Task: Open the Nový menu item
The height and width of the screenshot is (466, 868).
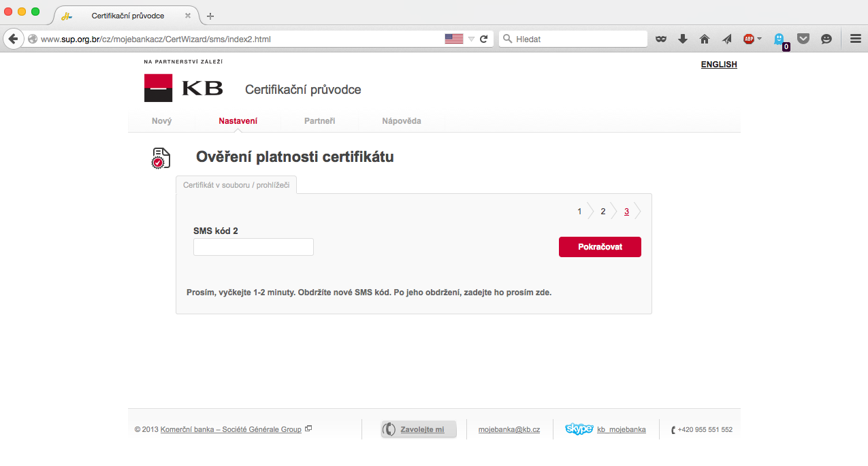Action: pyautogui.click(x=161, y=121)
